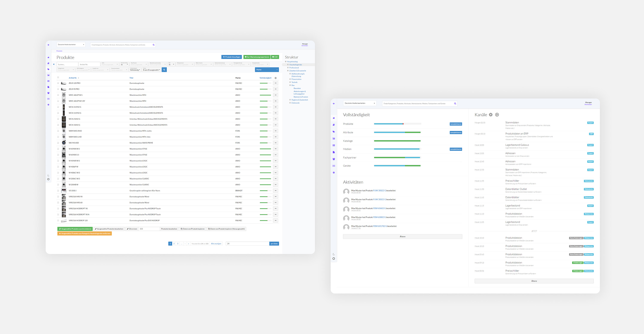Tick the checkbox for ZEUS 90 PRO
Image resolution: width=644 pixels, height=334 pixels.
(x=58, y=89)
